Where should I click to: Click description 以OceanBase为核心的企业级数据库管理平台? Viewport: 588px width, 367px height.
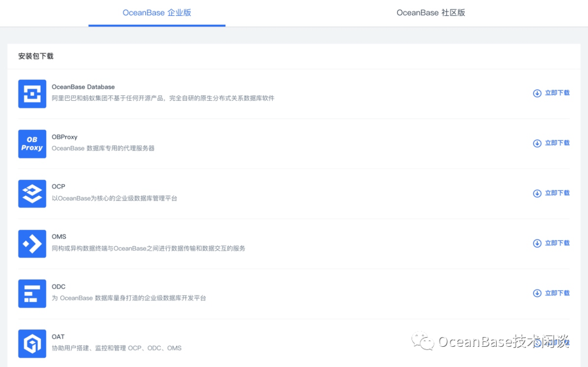point(114,198)
